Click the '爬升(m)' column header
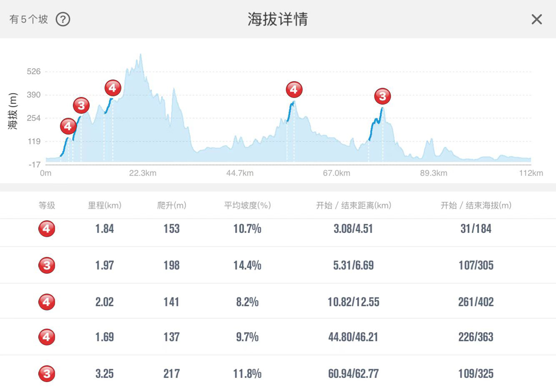 172,206
